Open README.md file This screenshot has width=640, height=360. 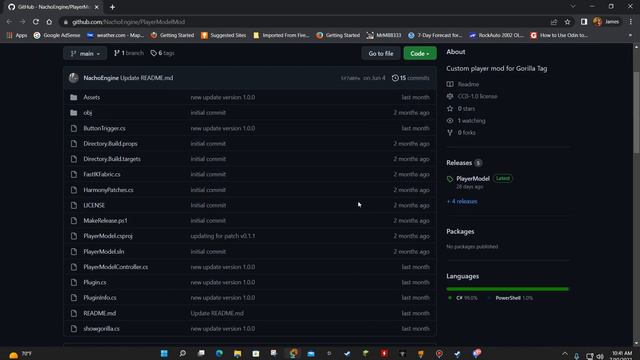tap(100, 313)
